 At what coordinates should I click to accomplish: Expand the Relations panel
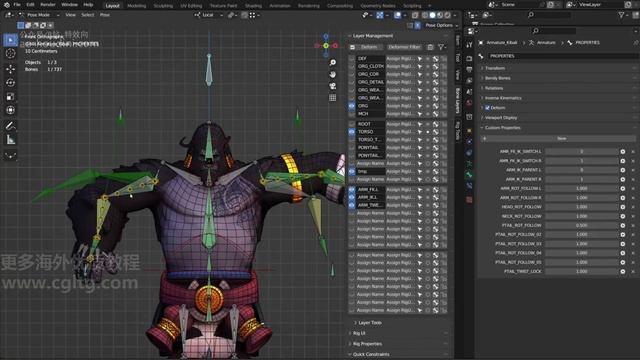(x=494, y=88)
